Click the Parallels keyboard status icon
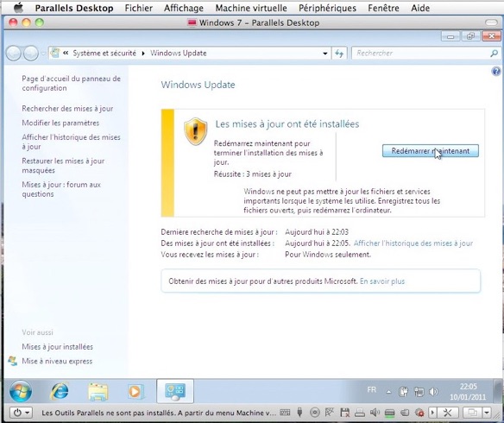Image resolution: width=504 pixels, height=423 pixels. [x=285, y=413]
